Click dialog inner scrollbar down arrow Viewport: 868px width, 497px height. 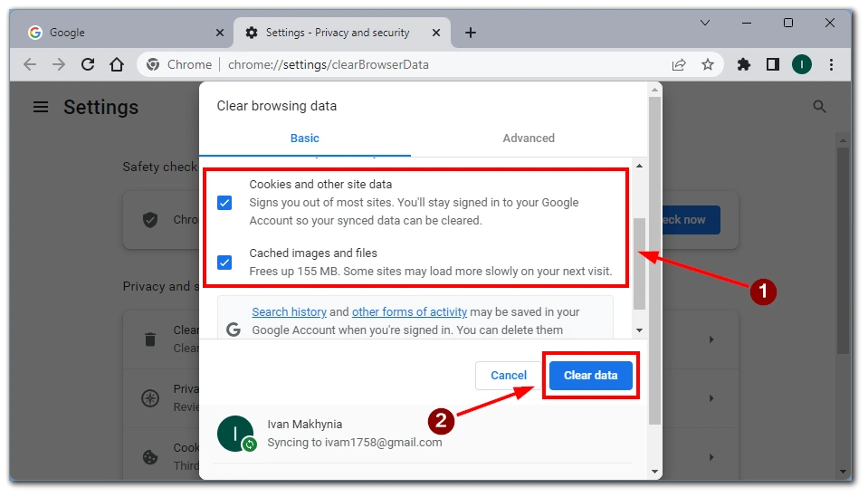click(639, 330)
